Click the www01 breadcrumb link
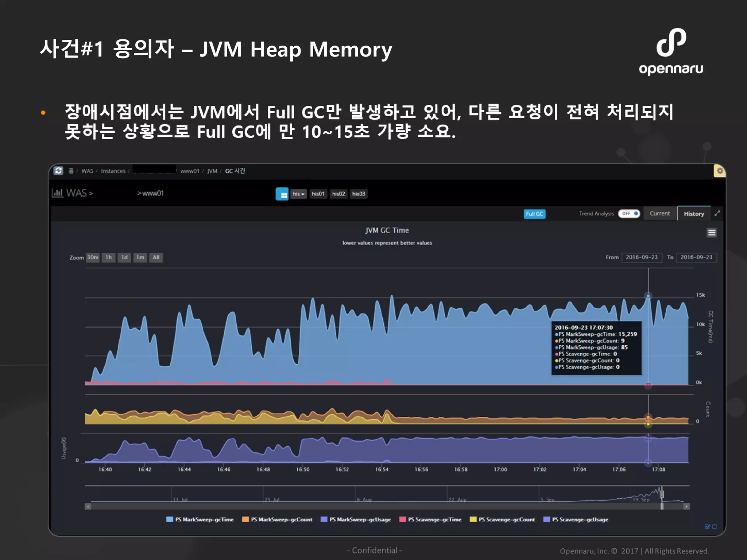 point(190,171)
